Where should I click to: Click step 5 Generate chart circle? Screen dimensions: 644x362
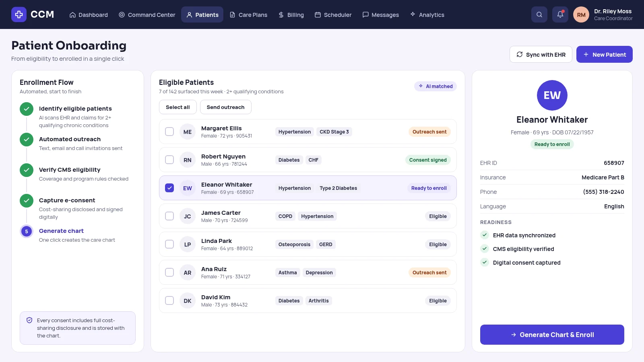click(x=27, y=231)
